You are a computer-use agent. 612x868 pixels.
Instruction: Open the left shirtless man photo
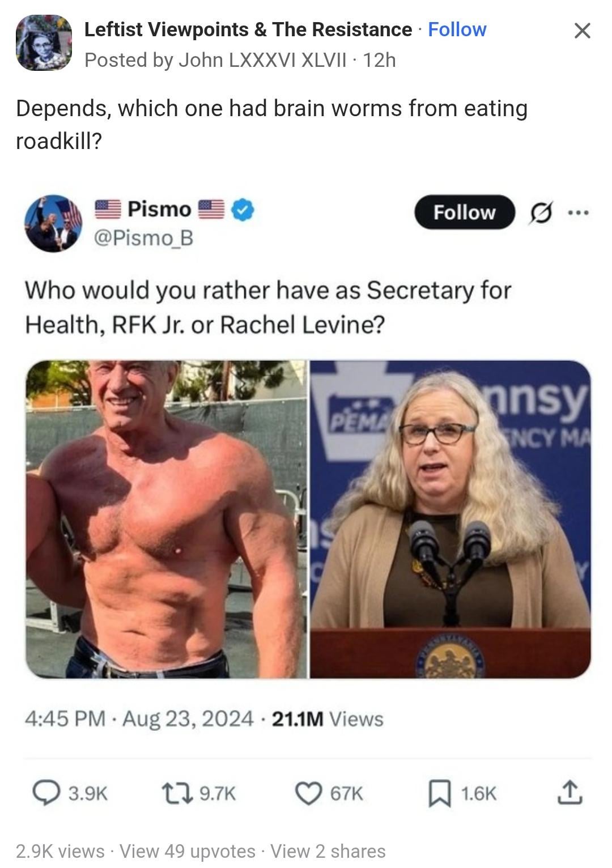tap(167, 519)
